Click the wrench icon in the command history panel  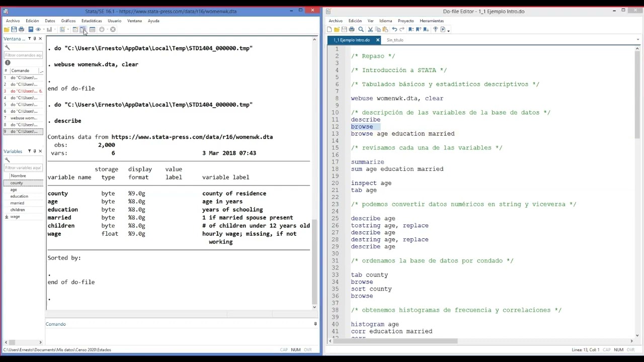pyautogui.click(x=7, y=47)
